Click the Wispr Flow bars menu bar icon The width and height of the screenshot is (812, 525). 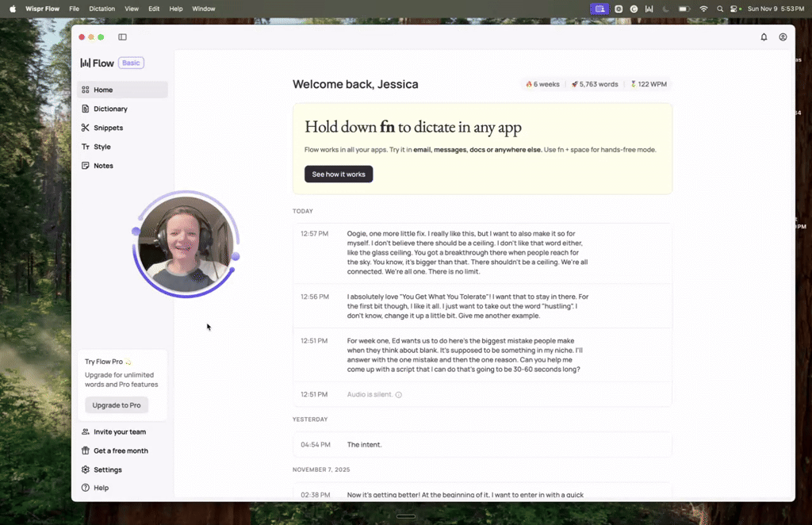click(x=649, y=9)
